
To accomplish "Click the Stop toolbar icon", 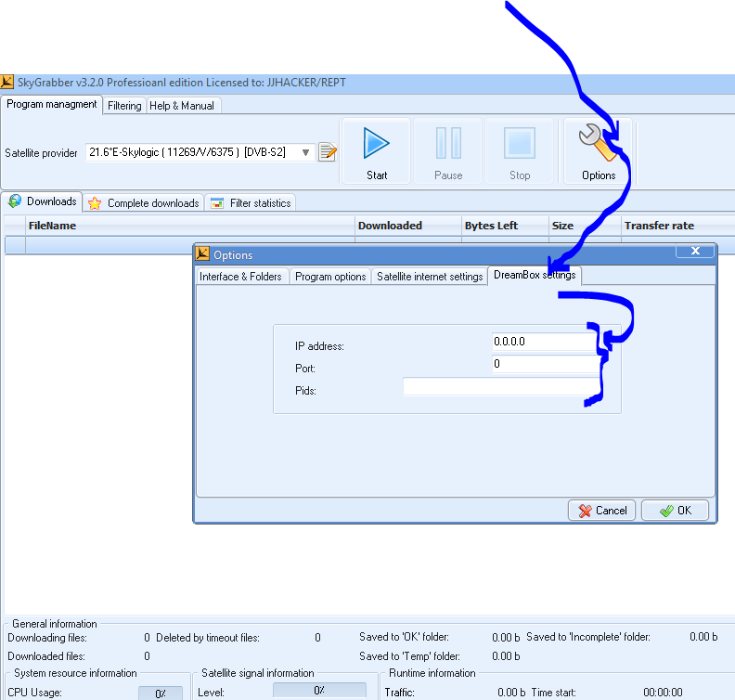I will (x=520, y=144).
